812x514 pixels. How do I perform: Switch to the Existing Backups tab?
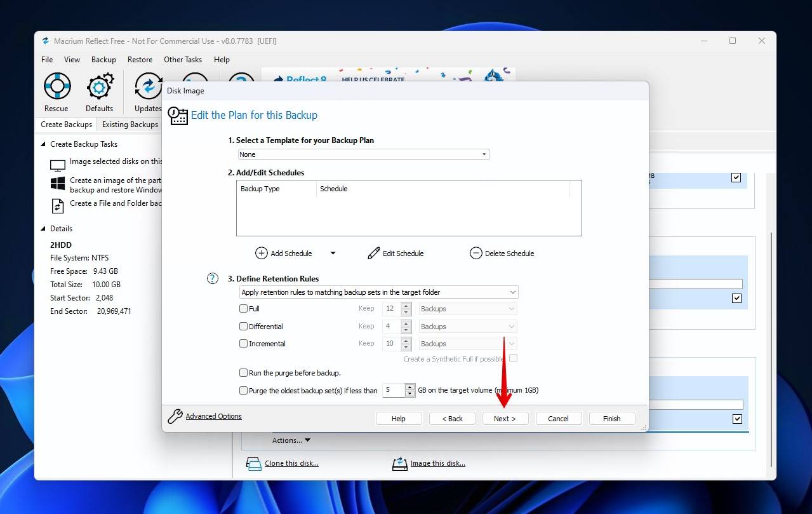pyautogui.click(x=130, y=125)
